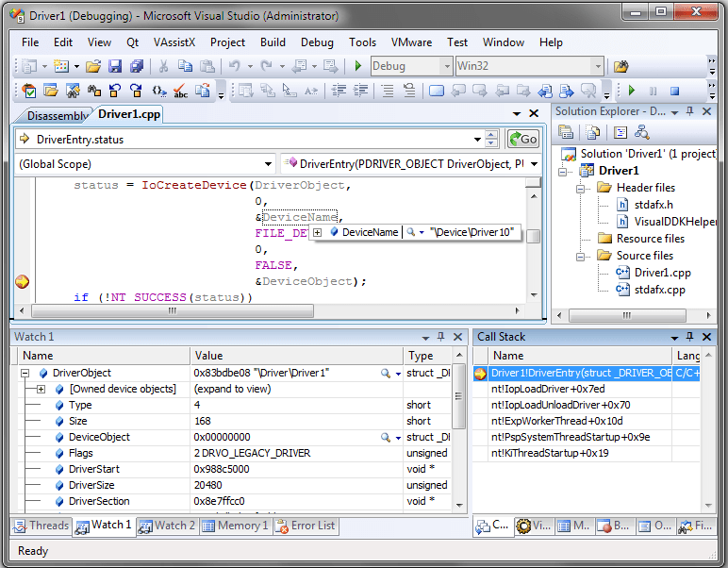Select Resource files folder
Image resolution: width=728 pixels, height=568 pixels.
pyautogui.click(x=650, y=239)
